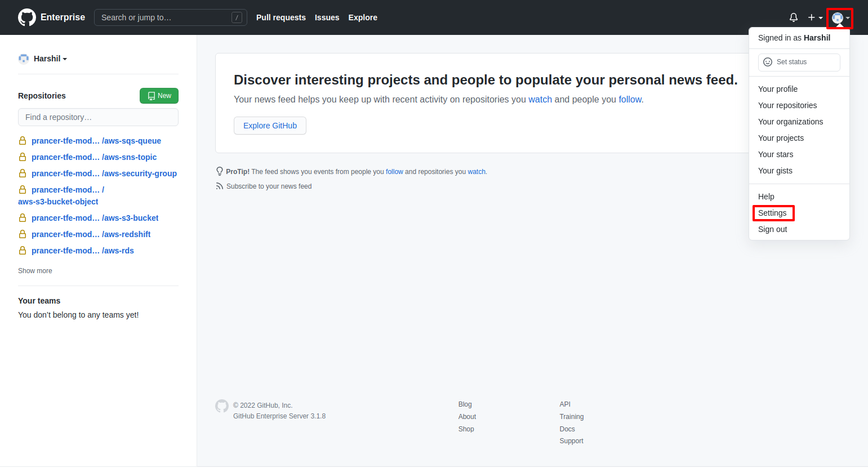
Task: Click the follow link in news feed description
Action: click(630, 100)
